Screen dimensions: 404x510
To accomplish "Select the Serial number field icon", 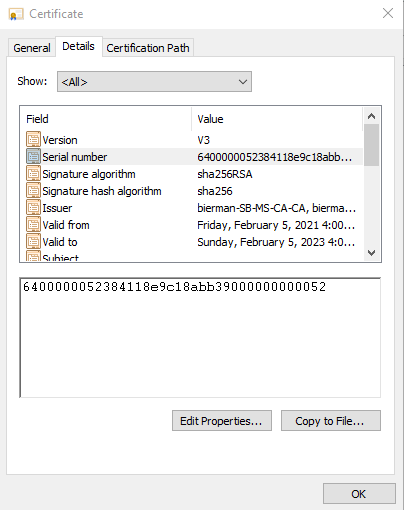I will pyautogui.click(x=33, y=157).
